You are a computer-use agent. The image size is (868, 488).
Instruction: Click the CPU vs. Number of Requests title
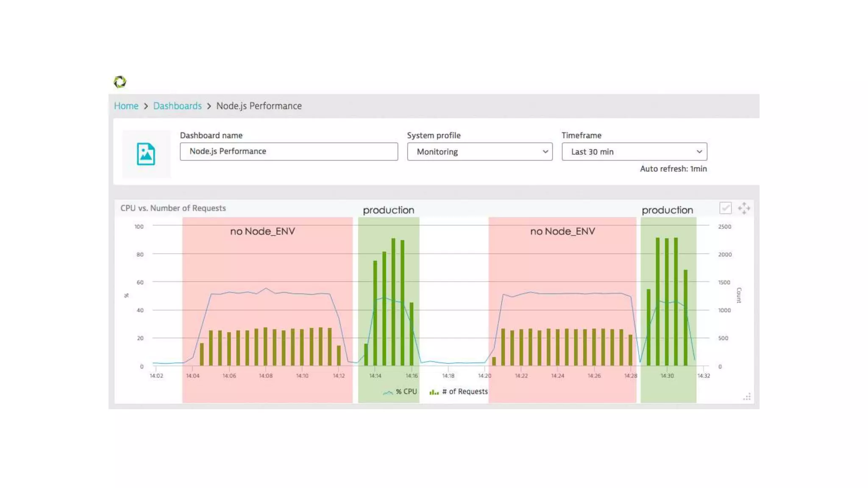(x=173, y=208)
